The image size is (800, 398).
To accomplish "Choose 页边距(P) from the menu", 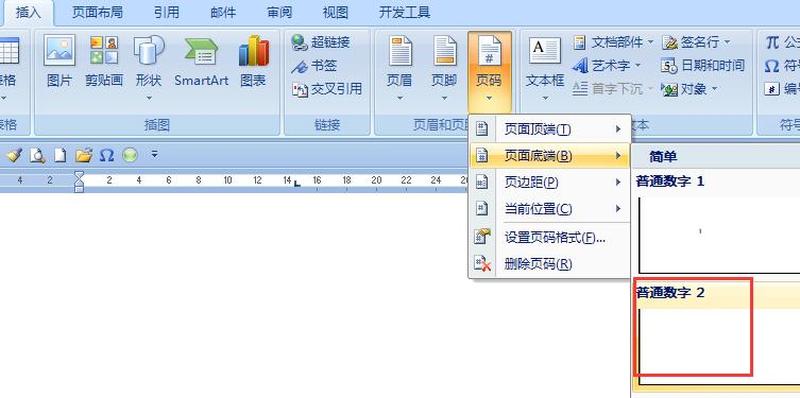I will point(549,182).
